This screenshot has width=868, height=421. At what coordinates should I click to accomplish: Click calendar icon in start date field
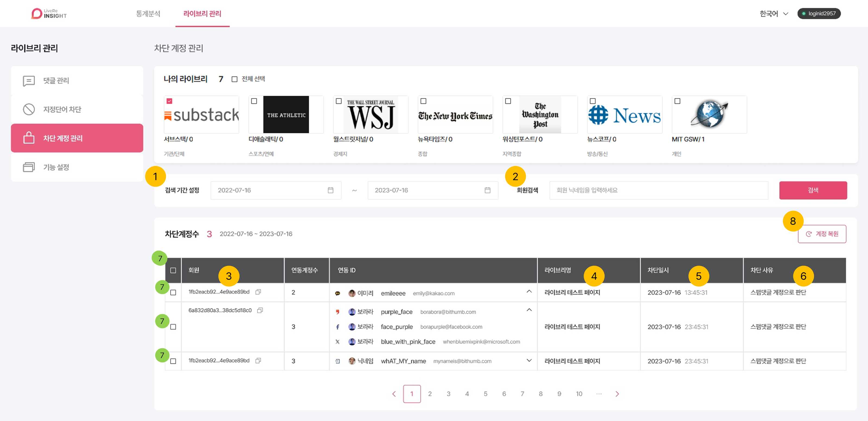click(x=330, y=190)
